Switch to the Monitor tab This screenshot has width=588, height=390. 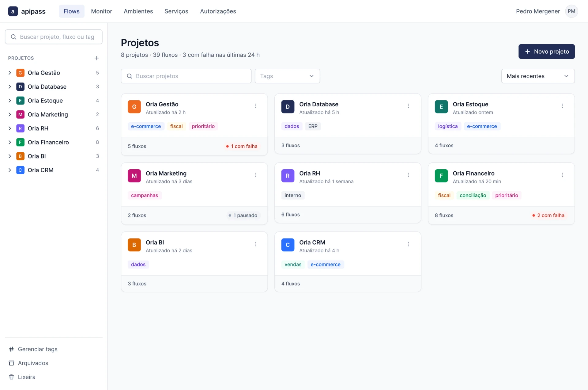[101, 11]
